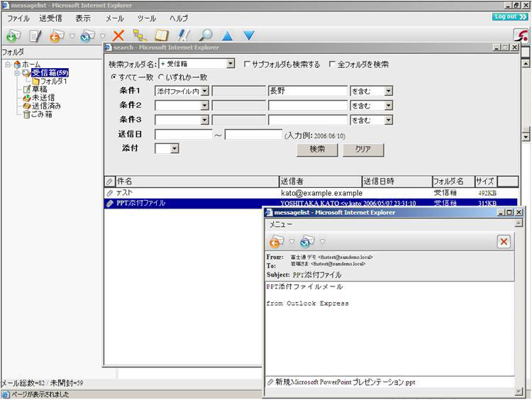Click the クリア clear button
This screenshot has width=532, height=400.
click(x=363, y=149)
